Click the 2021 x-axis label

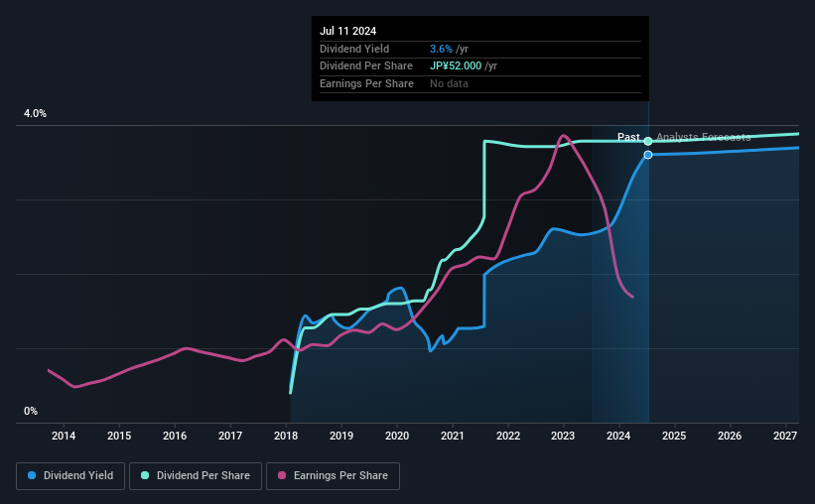[x=453, y=436]
